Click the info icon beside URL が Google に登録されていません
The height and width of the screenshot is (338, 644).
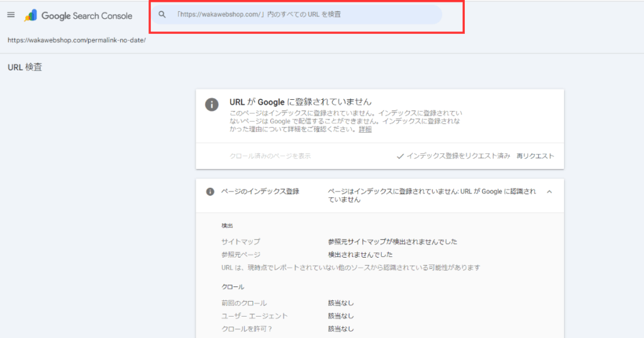[213, 104]
